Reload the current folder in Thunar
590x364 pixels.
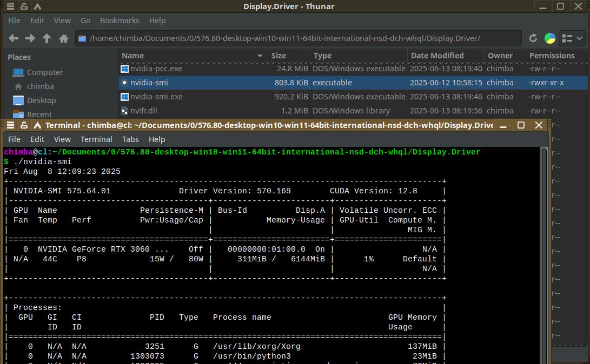pyautogui.click(x=533, y=38)
